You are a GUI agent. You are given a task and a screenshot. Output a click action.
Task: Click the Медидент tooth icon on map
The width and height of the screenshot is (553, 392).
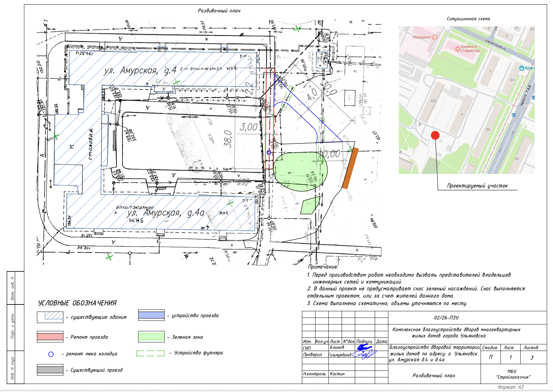click(x=435, y=38)
